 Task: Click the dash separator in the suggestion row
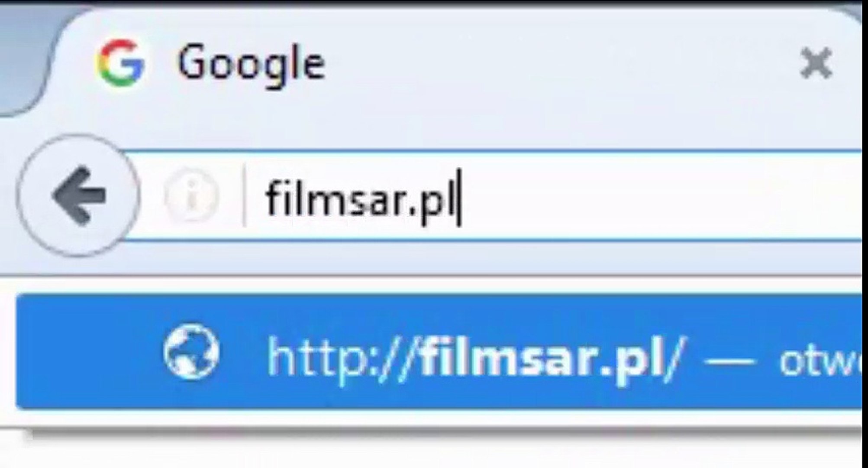tap(729, 361)
